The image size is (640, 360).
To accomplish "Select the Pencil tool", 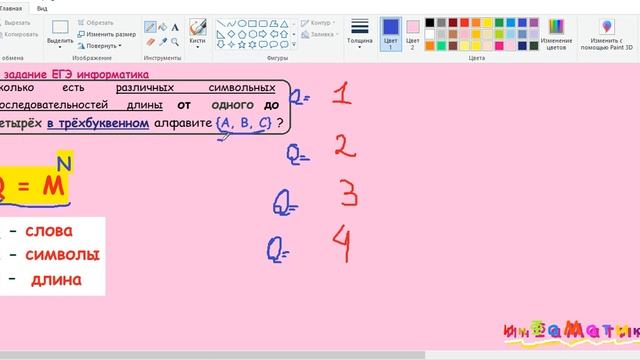I will click(150, 27).
